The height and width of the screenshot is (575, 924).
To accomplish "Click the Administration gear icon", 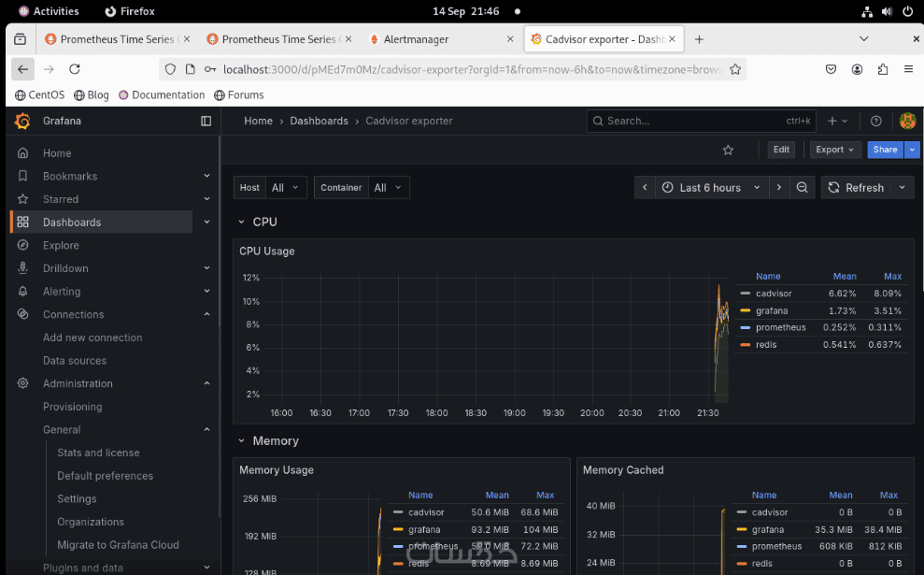I will 23,382.
